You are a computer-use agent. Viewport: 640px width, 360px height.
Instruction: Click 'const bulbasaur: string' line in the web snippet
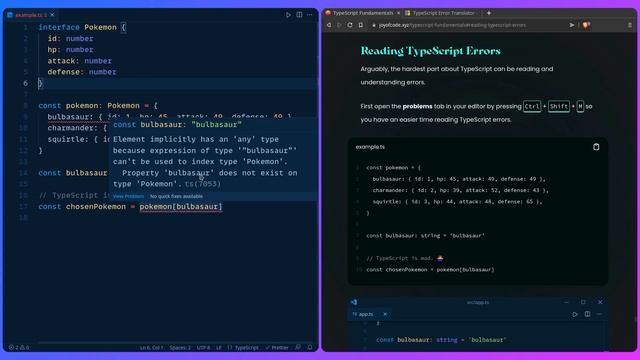[425, 236]
